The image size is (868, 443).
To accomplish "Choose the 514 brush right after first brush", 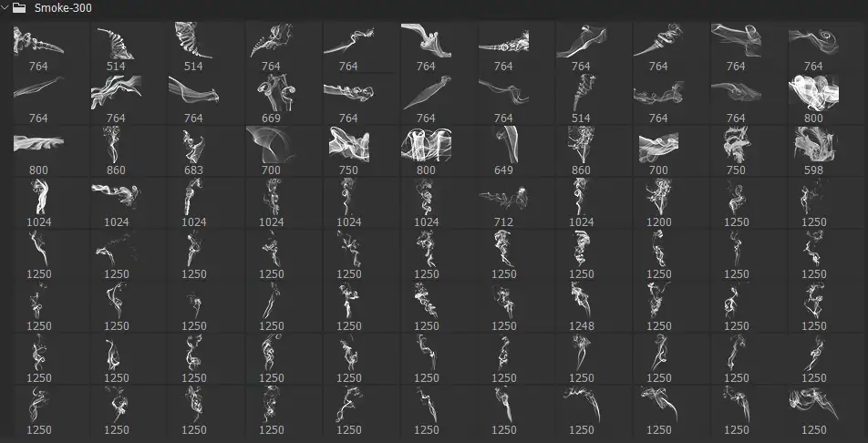I will pyautogui.click(x=117, y=46).
